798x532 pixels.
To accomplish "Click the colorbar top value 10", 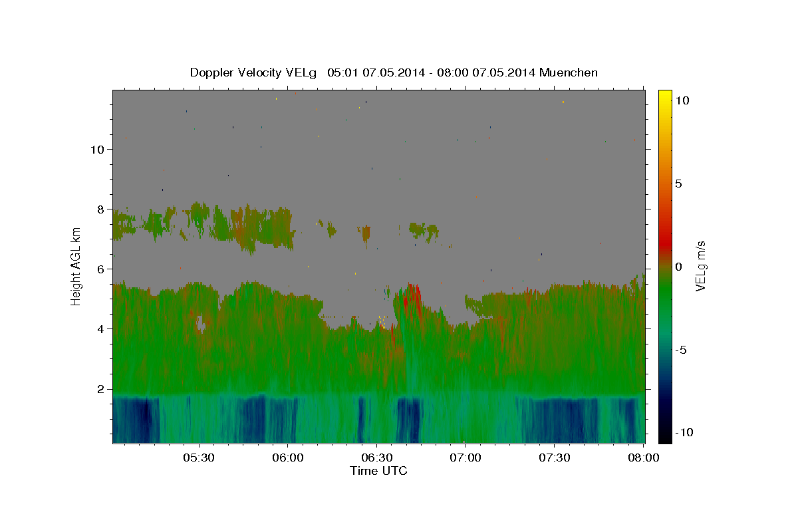I will 682,100.
